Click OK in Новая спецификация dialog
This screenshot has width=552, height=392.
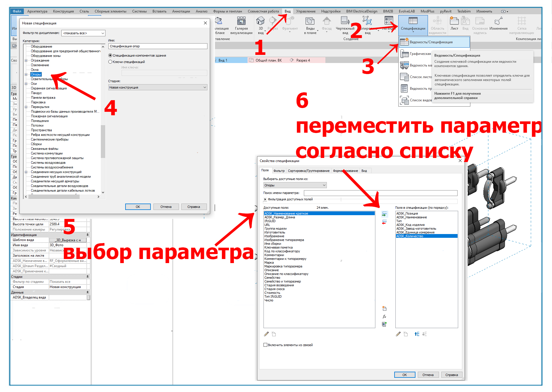tap(138, 207)
